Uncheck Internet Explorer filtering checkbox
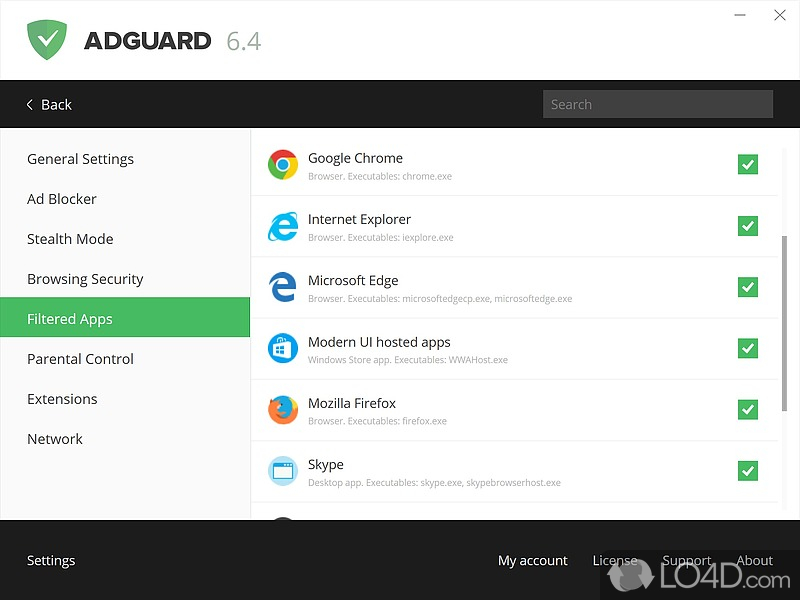Screen dimensions: 800x600 click(x=747, y=226)
